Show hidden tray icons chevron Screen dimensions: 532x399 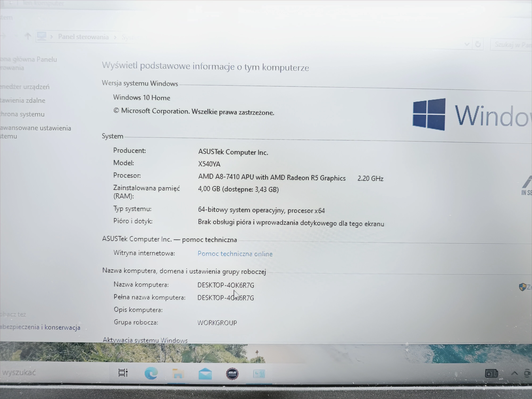pyautogui.click(x=514, y=373)
